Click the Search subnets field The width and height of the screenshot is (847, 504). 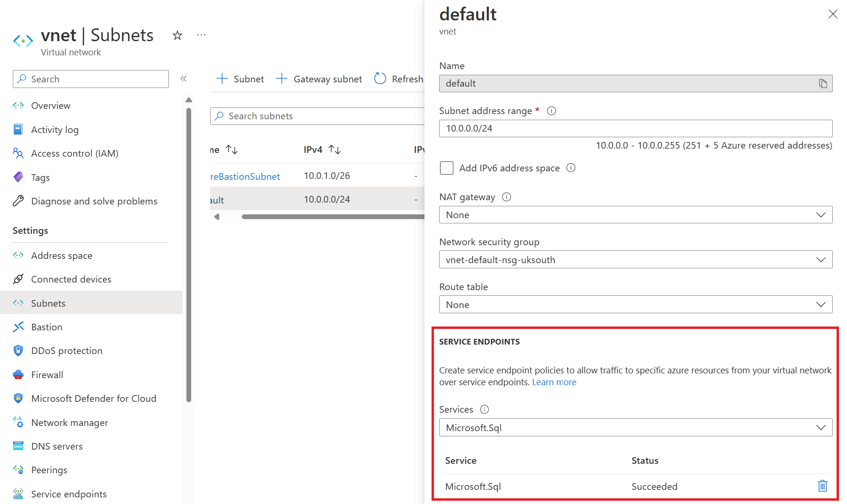coord(317,116)
